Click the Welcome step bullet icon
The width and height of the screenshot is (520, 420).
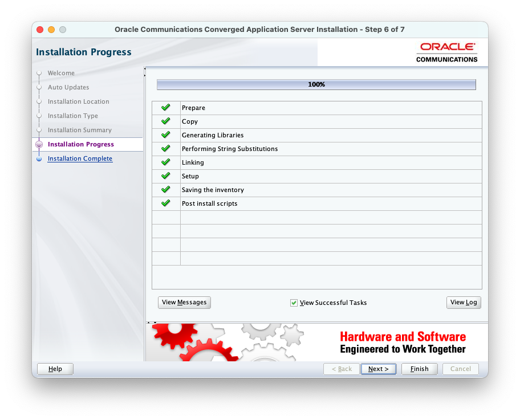tap(39, 73)
